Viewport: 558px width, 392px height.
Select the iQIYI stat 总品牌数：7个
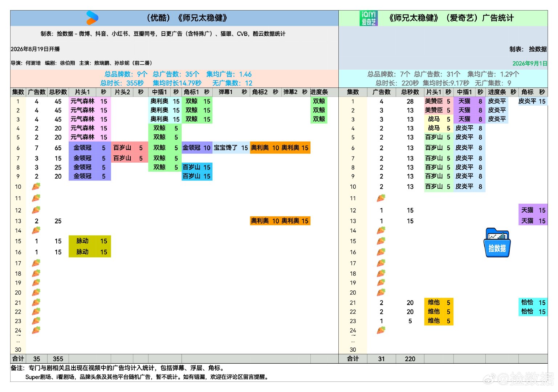tap(389, 74)
